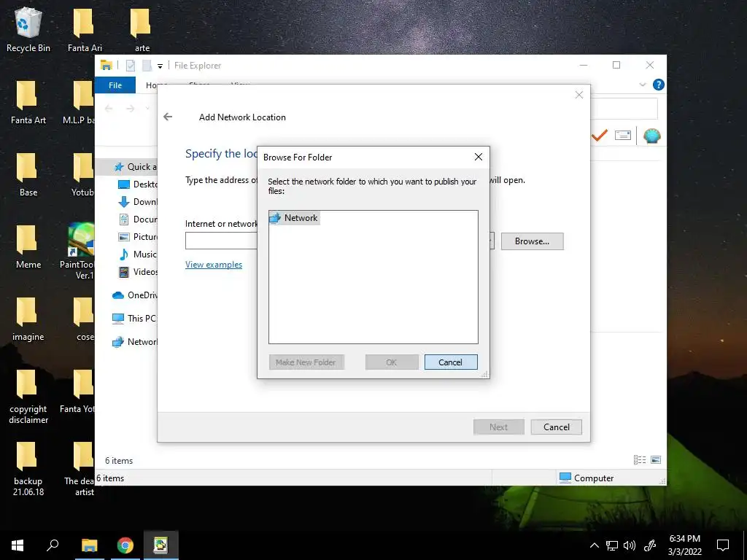Select Downloads in File Explorer sidebar
Viewport: 747px width, 560px height.
[137, 202]
